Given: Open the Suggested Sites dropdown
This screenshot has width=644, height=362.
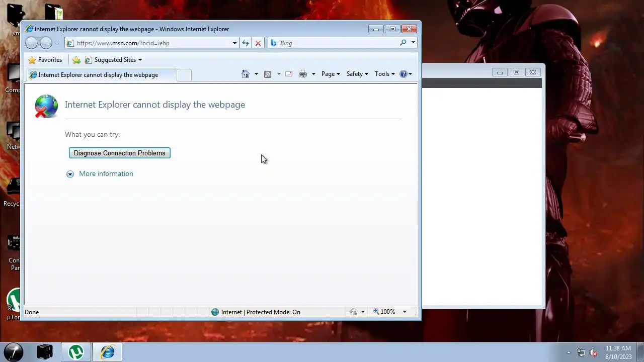Looking at the screenshot, I should point(113,60).
